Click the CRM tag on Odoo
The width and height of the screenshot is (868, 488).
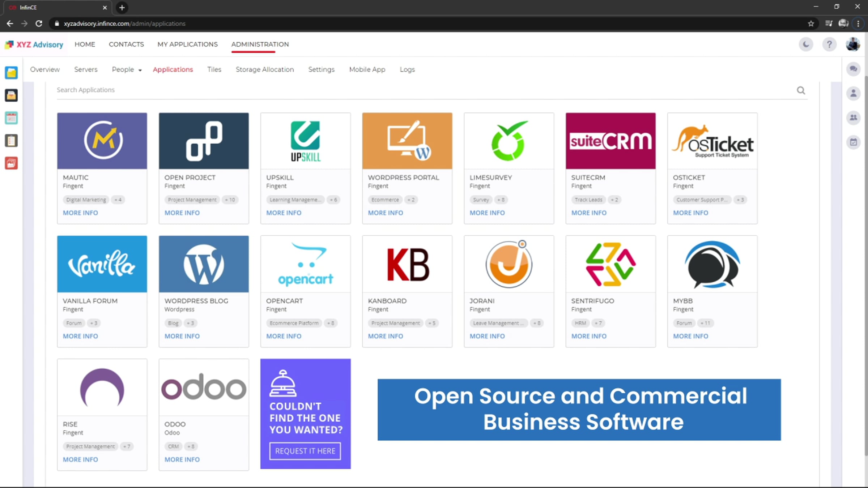click(173, 446)
